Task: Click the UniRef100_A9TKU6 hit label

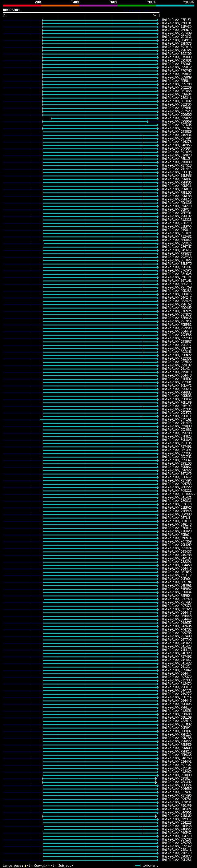Action: [176, 125]
